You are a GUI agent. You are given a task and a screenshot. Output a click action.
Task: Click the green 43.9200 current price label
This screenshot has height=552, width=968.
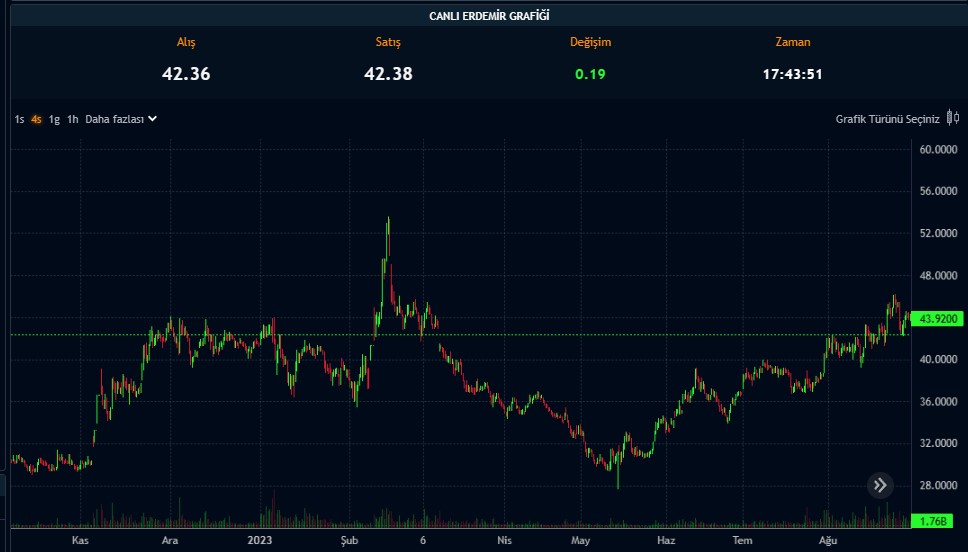tap(939, 319)
